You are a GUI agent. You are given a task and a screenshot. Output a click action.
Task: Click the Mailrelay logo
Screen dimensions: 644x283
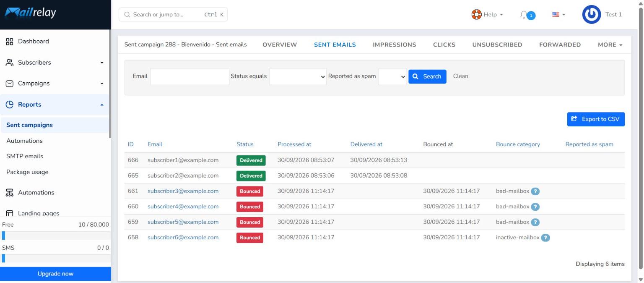click(31, 14)
